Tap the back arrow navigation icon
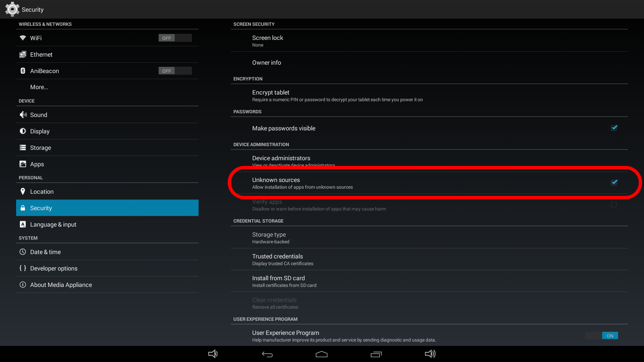Viewport: 644px width, 362px height. point(267,354)
